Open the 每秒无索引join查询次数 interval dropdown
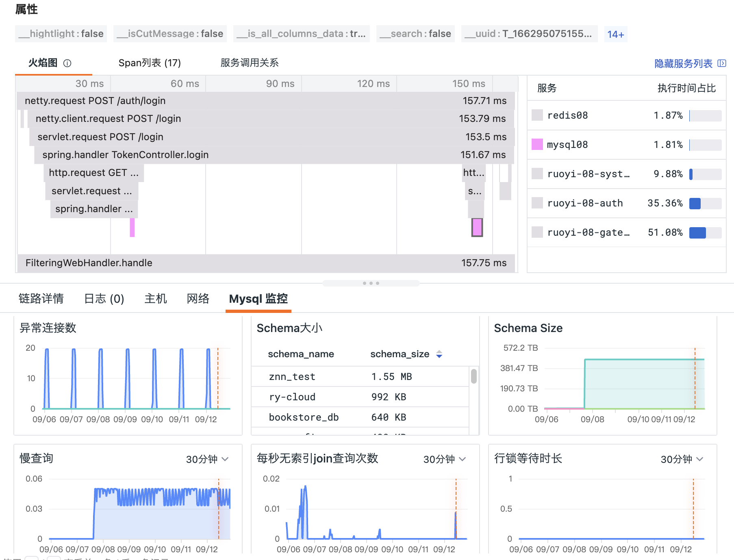The image size is (734, 560). click(x=445, y=459)
